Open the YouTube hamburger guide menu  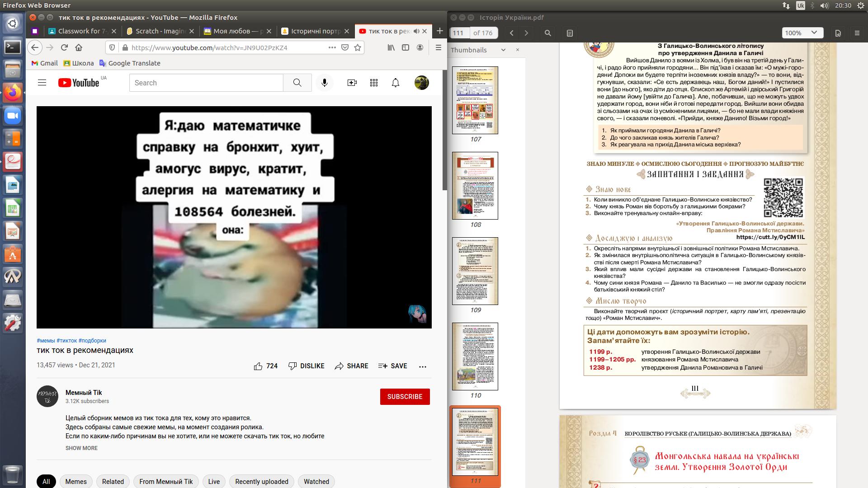[42, 83]
